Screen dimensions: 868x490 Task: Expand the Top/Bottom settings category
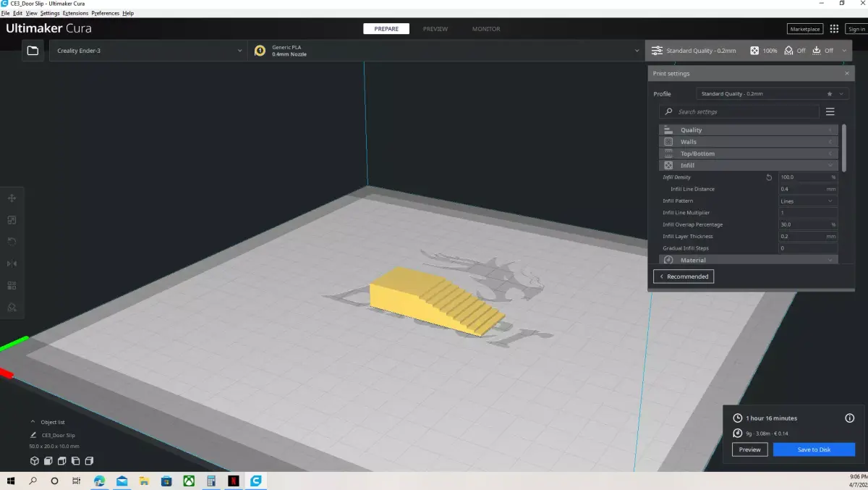749,153
